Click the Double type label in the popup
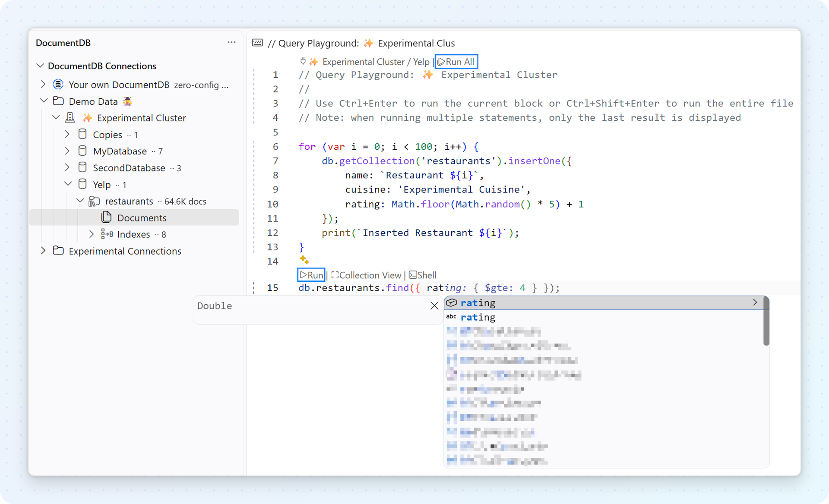Image resolution: width=829 pixels, height=504 pixels. (x=215, y=306)
